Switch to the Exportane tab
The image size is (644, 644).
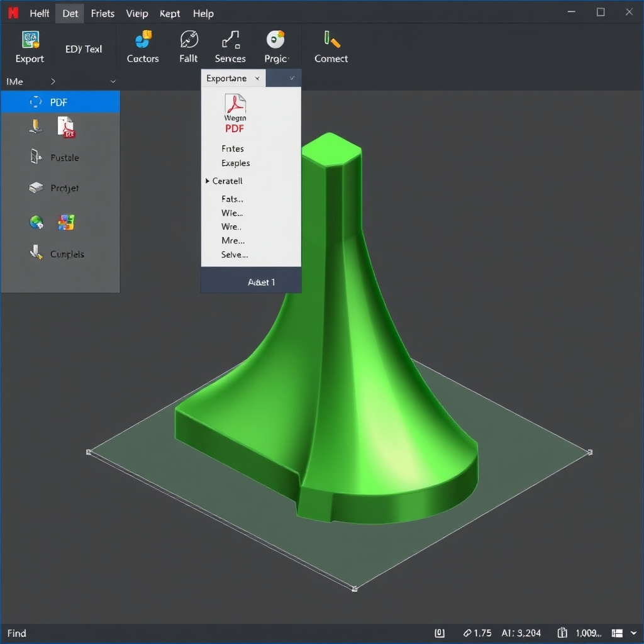coord(226,78)
